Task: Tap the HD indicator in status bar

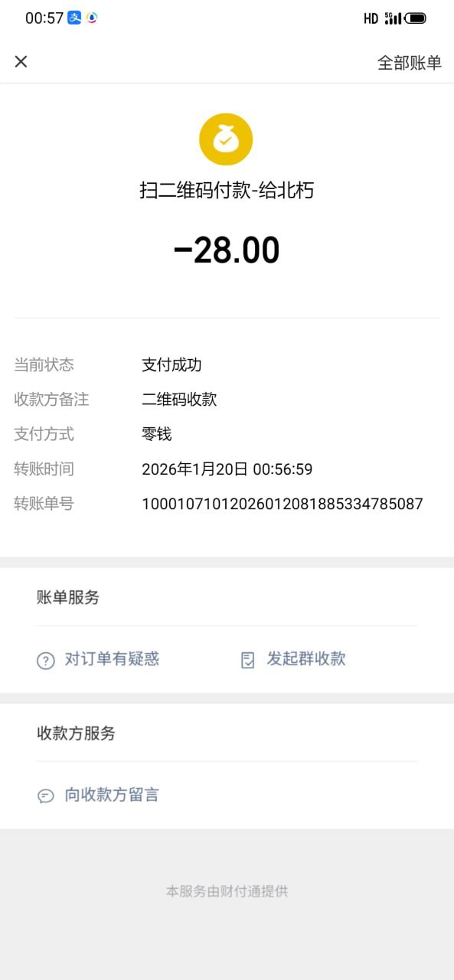Action: [371, 18]
